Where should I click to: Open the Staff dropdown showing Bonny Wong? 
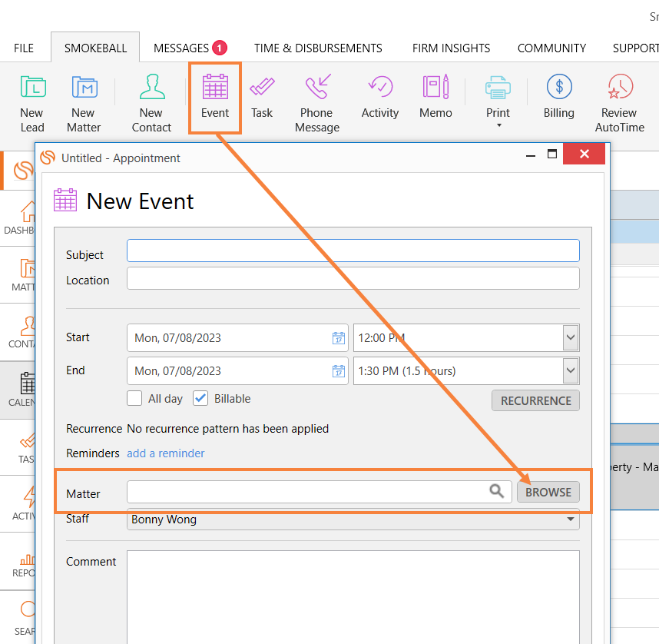coord(353,519)
